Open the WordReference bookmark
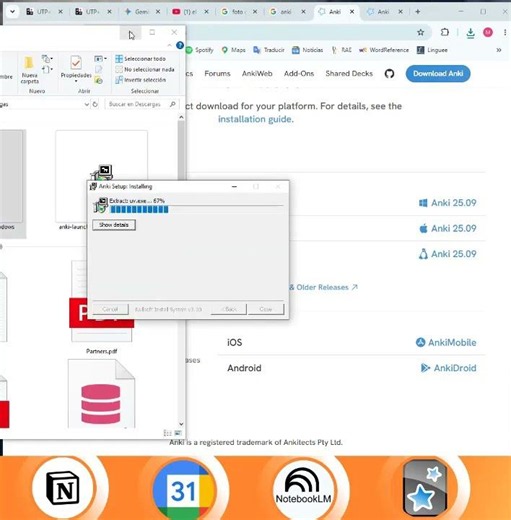 pos(384,50)
